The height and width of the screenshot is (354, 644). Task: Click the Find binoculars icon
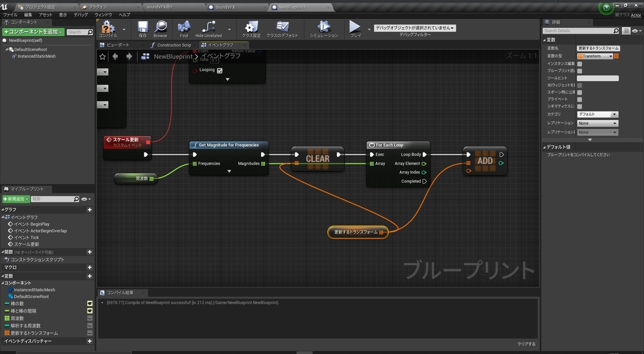(184, 27)
